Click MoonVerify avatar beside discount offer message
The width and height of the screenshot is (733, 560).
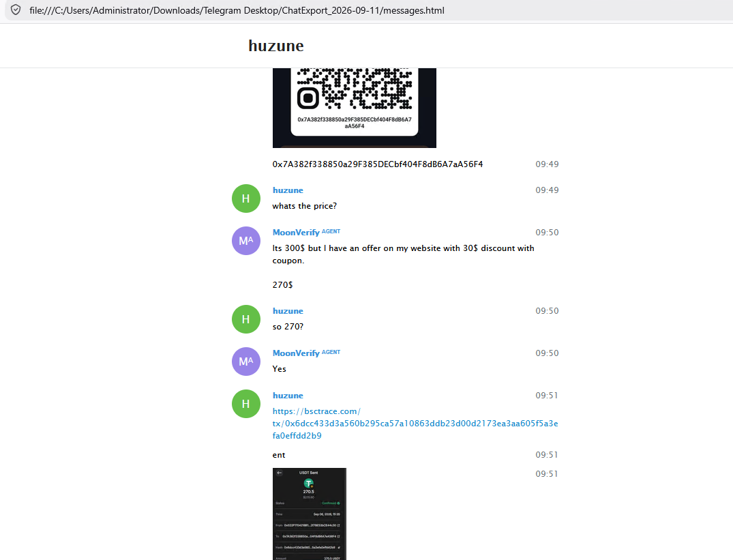[246, 241]
